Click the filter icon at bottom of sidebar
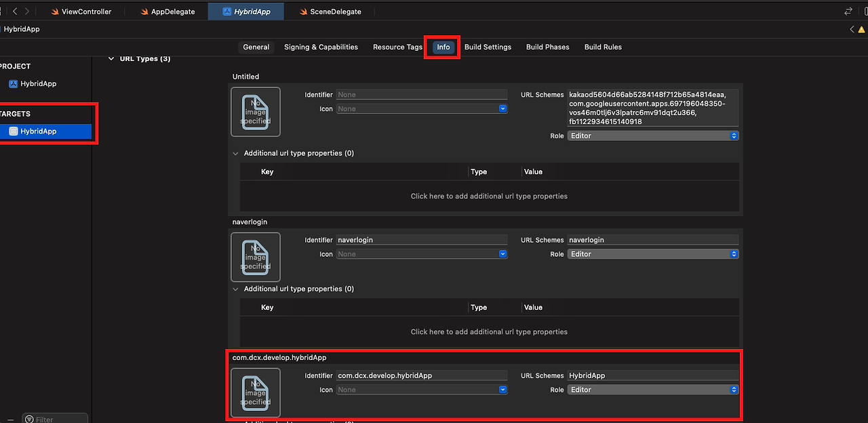The image size is (868, 423). (29, 420)
